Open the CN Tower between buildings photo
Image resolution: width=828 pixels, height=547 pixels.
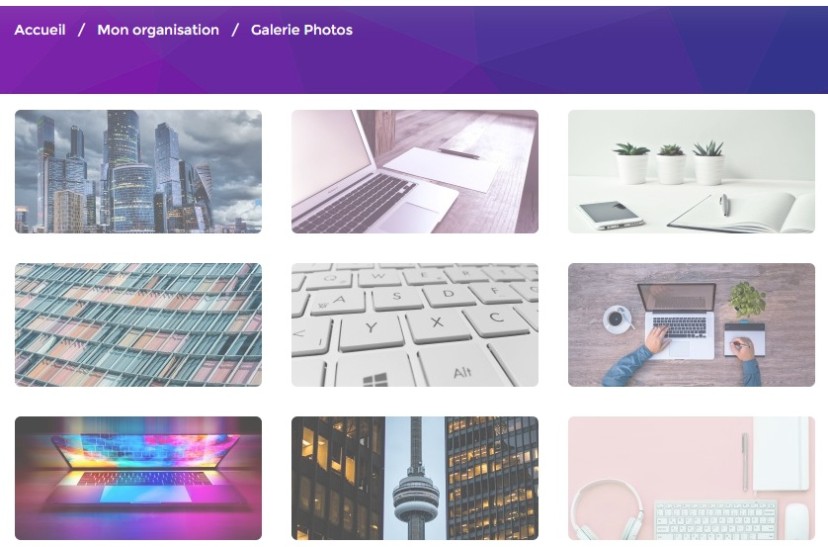tap(415, 478)
